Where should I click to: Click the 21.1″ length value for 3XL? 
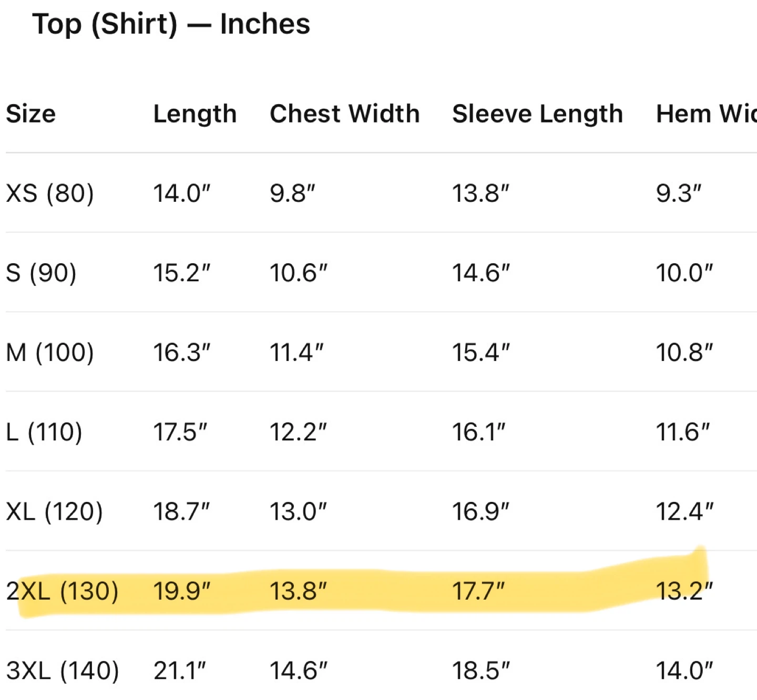point(180,671)
